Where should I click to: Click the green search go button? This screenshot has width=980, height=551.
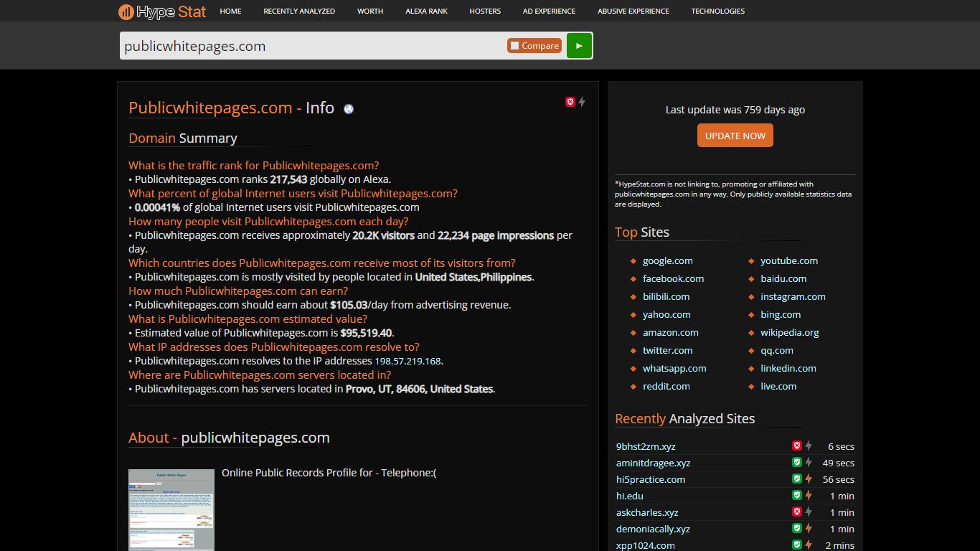(x=579, y=45)
